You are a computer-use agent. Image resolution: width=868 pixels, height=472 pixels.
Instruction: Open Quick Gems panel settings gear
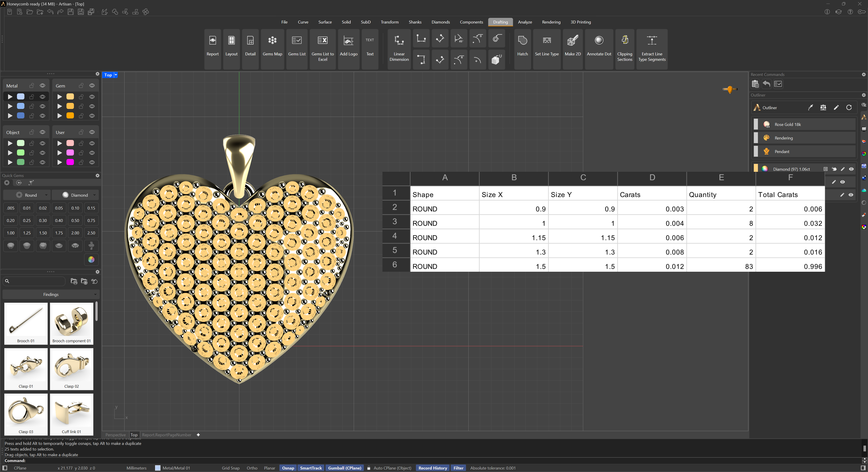click(97, 175)
